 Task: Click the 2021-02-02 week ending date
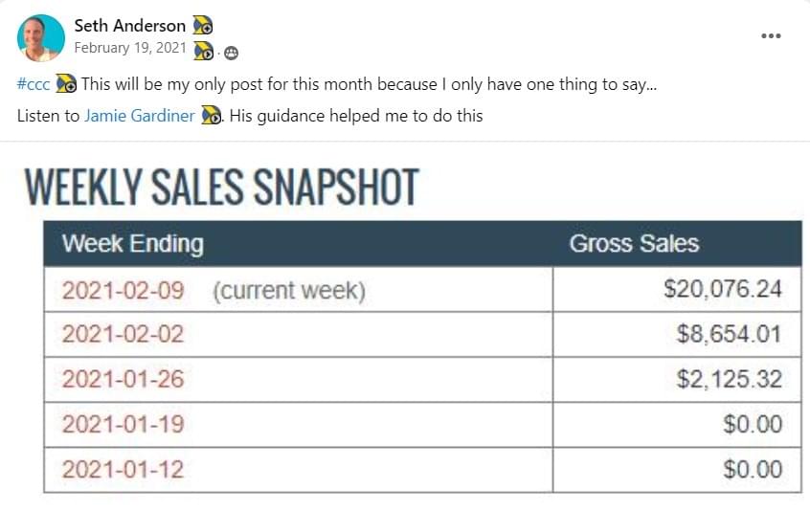pos(123,334)
